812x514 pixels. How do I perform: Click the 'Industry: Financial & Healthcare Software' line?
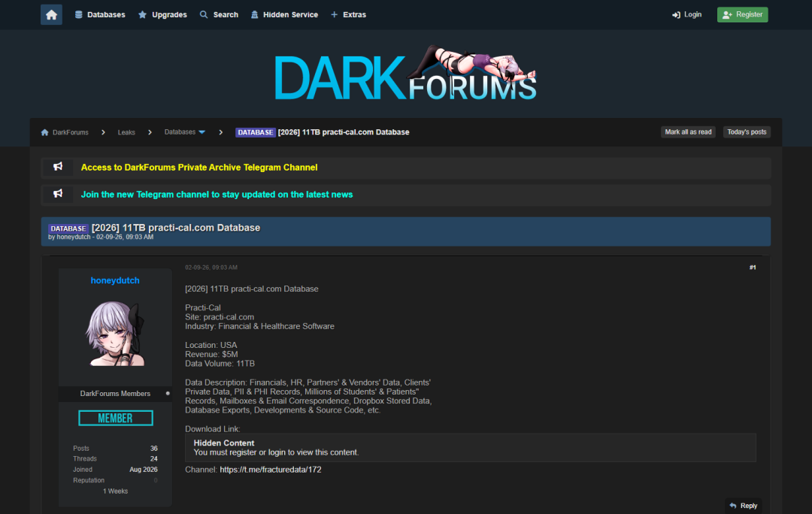259,326
